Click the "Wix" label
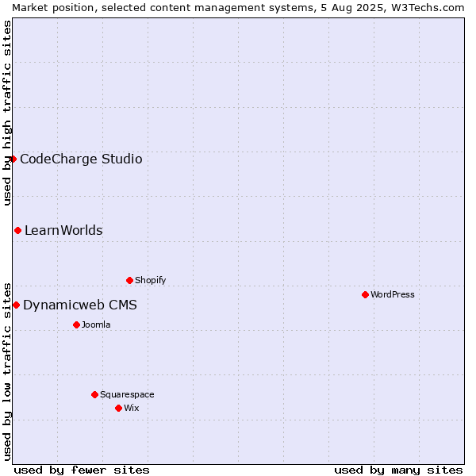The width and height of the screenshot is (476, 476). [132, 408]
